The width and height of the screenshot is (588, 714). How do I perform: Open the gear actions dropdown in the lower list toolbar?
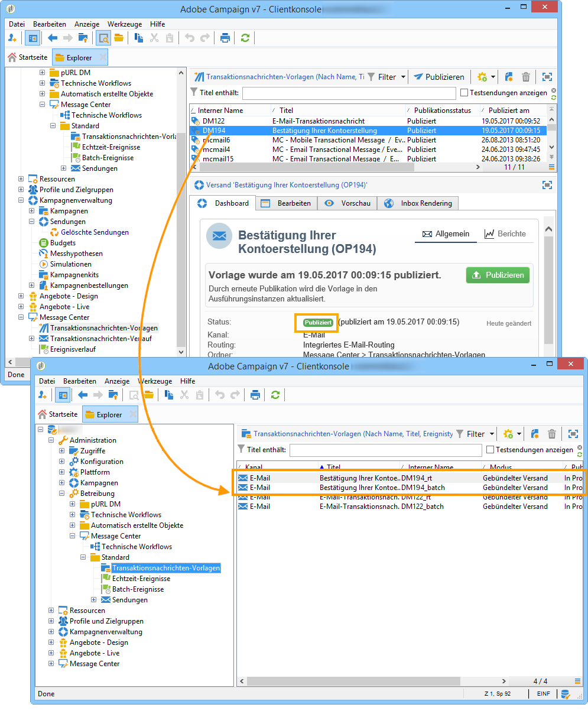point(513,434)
